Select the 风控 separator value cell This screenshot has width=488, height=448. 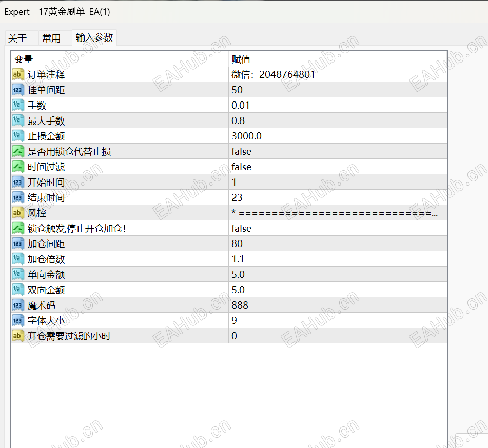[x=338, y=213]
